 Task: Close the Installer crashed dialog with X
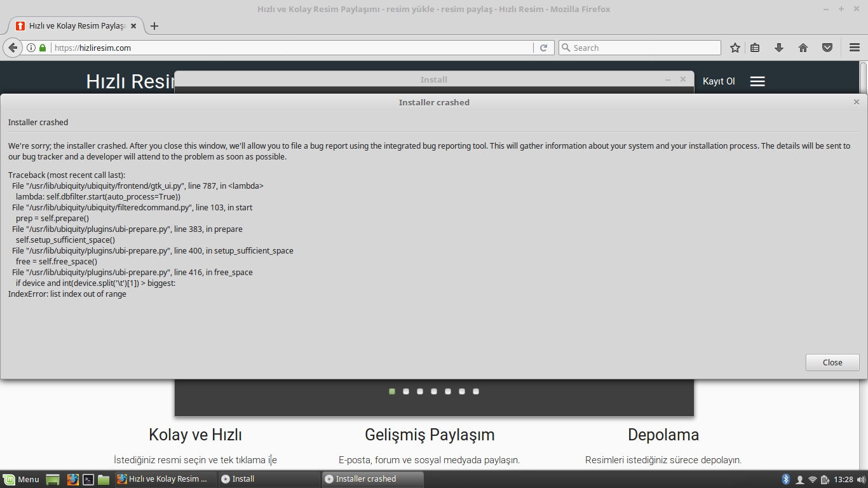pyautogui.click(x=856, y=102)
